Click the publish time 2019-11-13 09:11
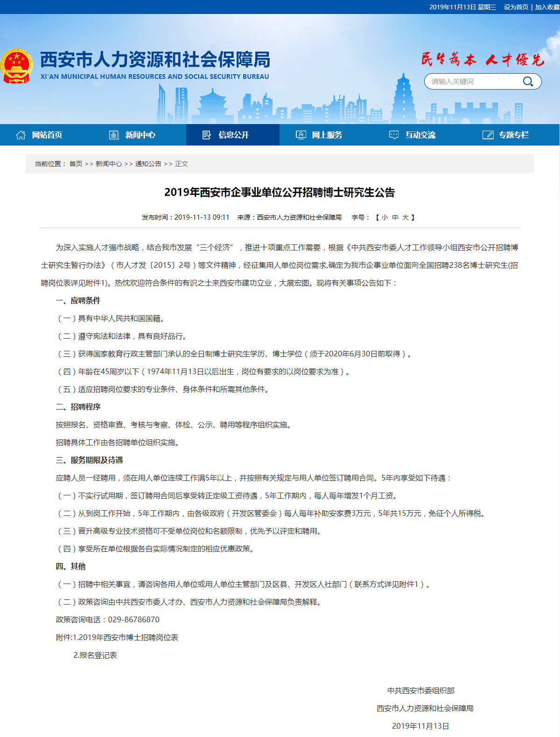Image resolution: width=560 pixels, height=737 pixels. click(202, 217)
